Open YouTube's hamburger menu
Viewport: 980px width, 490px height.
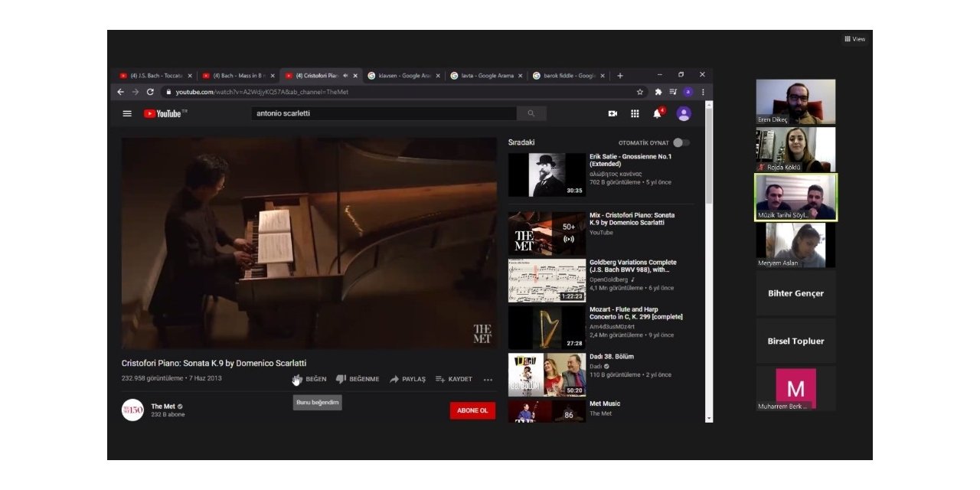tap(128, 113)
